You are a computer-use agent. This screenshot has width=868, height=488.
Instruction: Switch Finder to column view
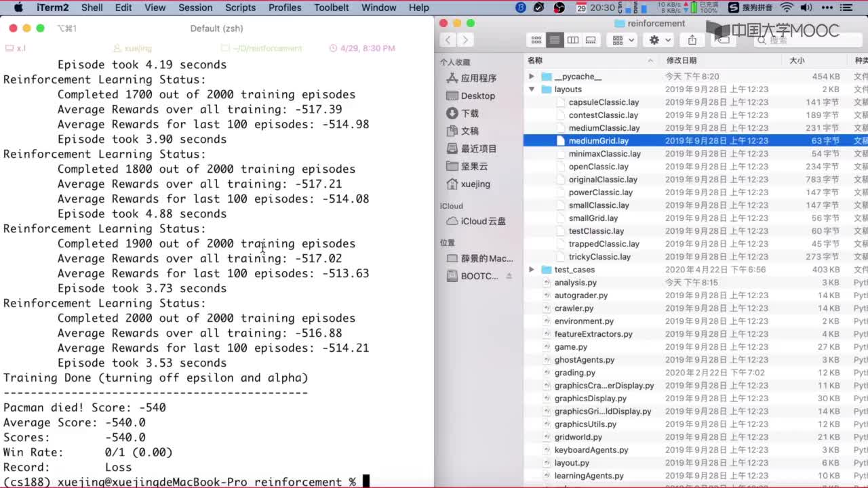(x=573, y=40)
